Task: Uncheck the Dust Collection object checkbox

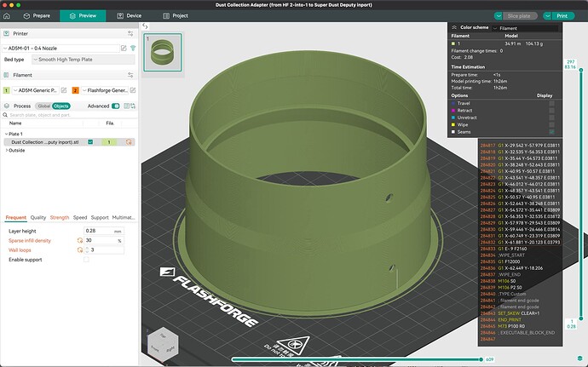Action: [90, 142]
